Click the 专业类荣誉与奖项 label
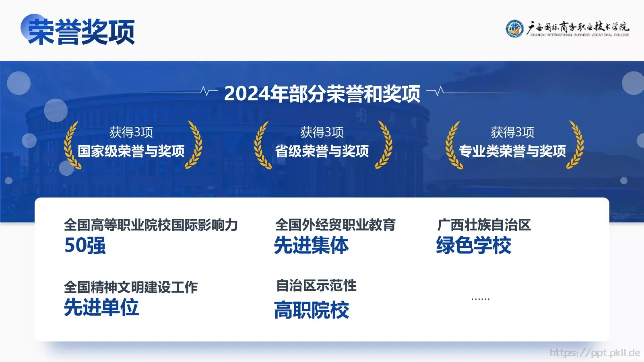This screenshot has height=362, width=644. point(512,151)
